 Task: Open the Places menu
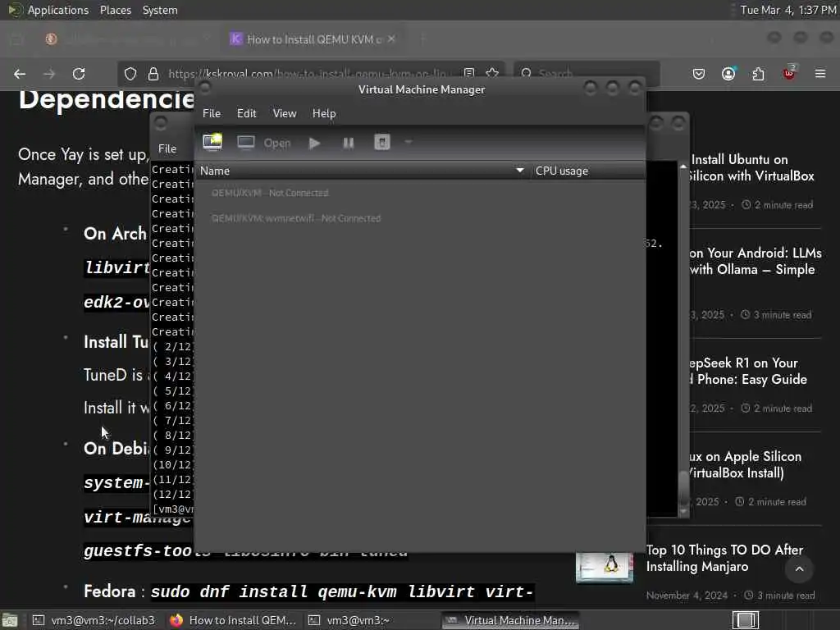[115, 10]
